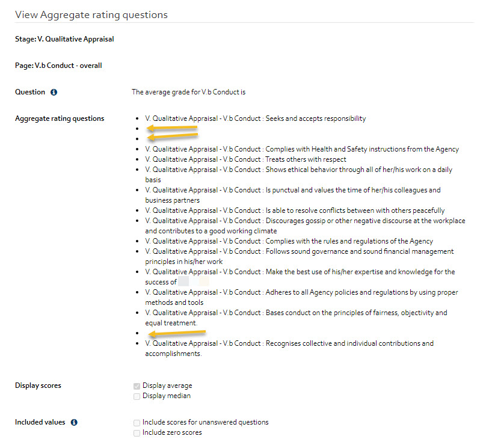
Task: Enable the Display median checkbox
Action: (137, 396)
